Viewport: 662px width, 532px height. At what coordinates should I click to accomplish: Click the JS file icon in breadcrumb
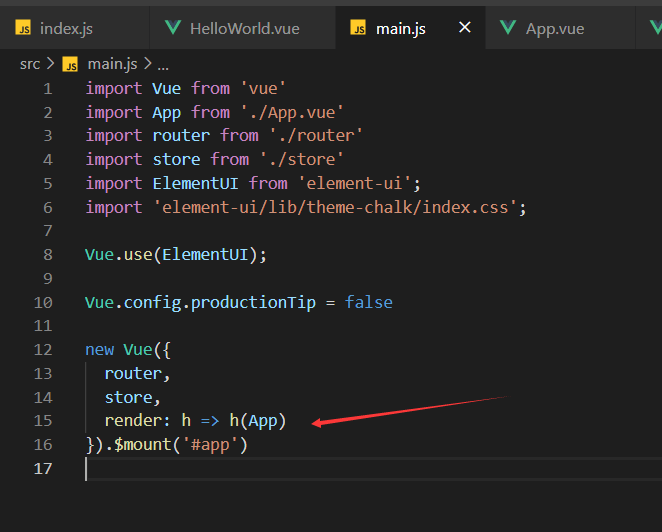coord(70,64)
